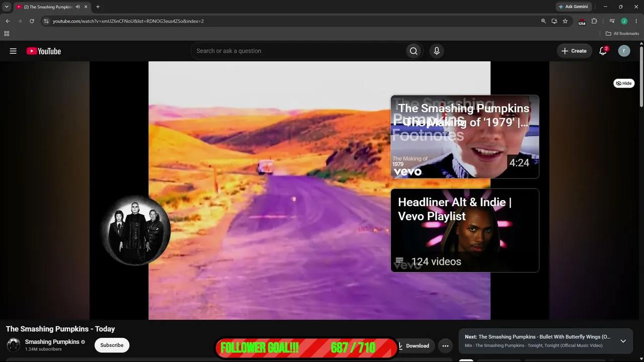Open the All Bookmarks folder
644x362 pixels.
(622, 34)
